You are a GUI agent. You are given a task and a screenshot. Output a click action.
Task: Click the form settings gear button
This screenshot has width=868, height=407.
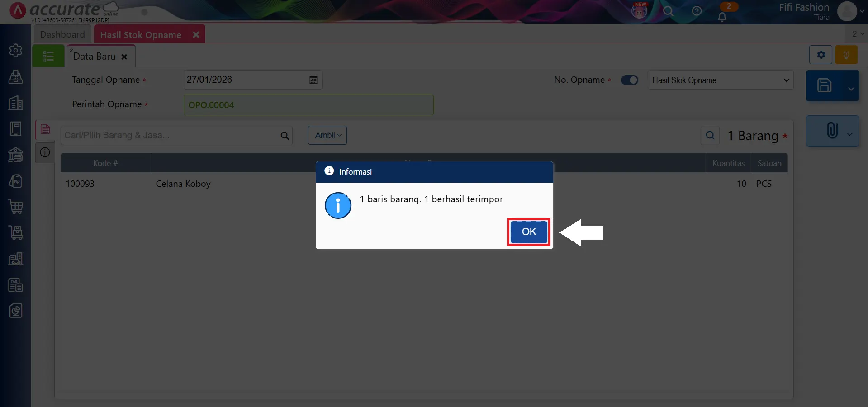[x=821, y=55]
